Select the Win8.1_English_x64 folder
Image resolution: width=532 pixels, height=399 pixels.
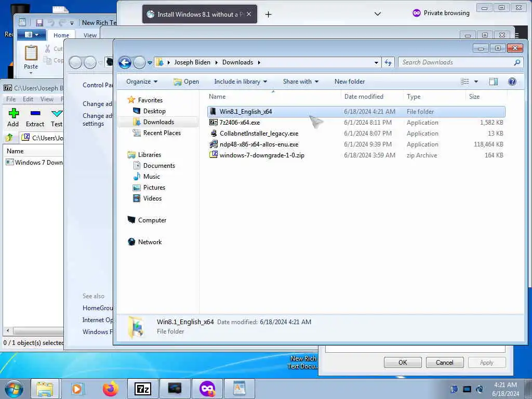click(356, 112)
